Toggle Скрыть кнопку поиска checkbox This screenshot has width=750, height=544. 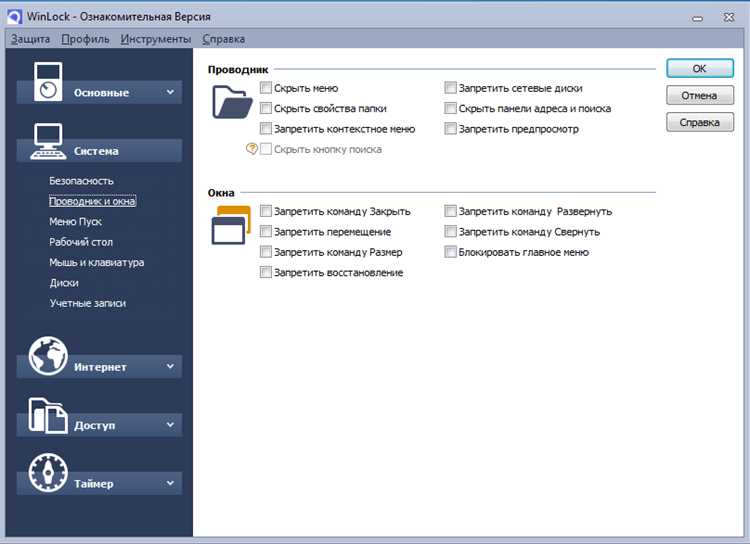tap(265, 149)
